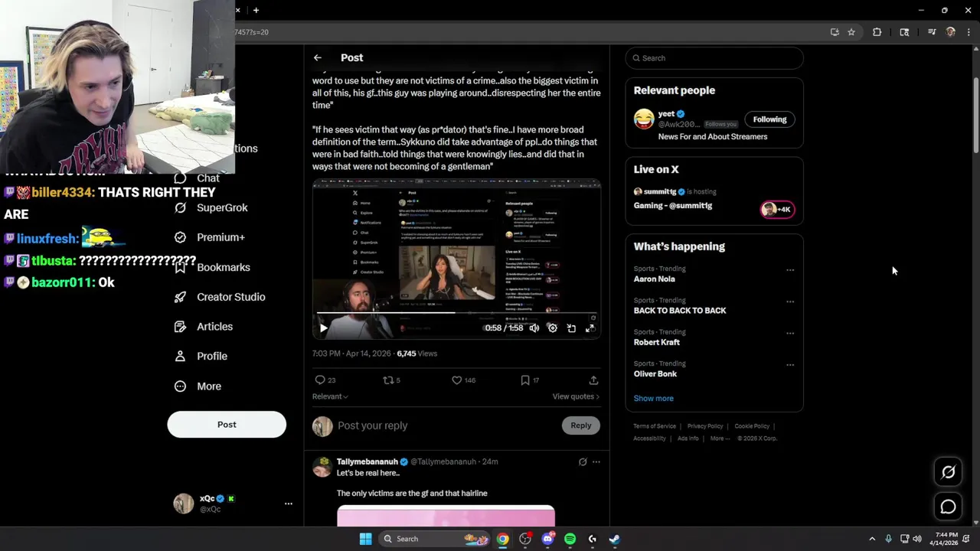Click Show more under What's happening

[654, 399]
